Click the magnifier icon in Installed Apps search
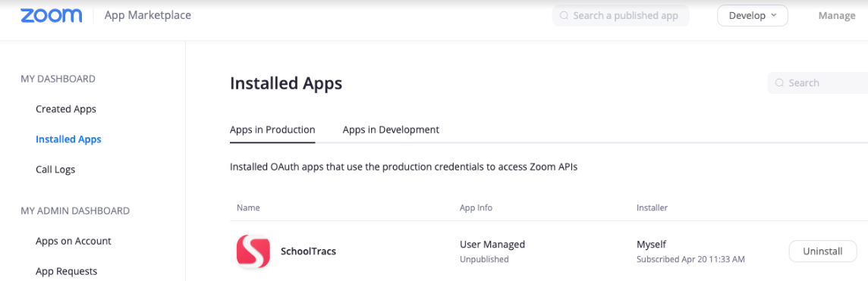Screen dimensions: 868x281 click(x=779, y=83)
